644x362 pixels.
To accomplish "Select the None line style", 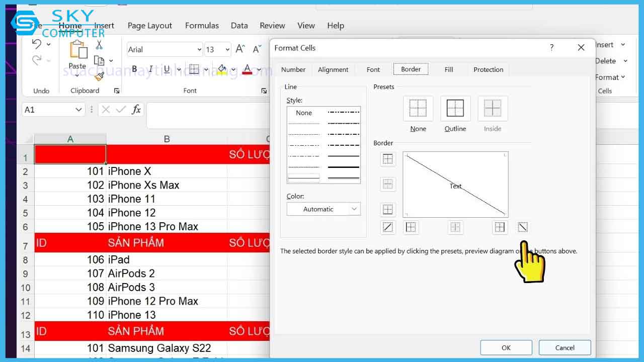I will point(304,113).
